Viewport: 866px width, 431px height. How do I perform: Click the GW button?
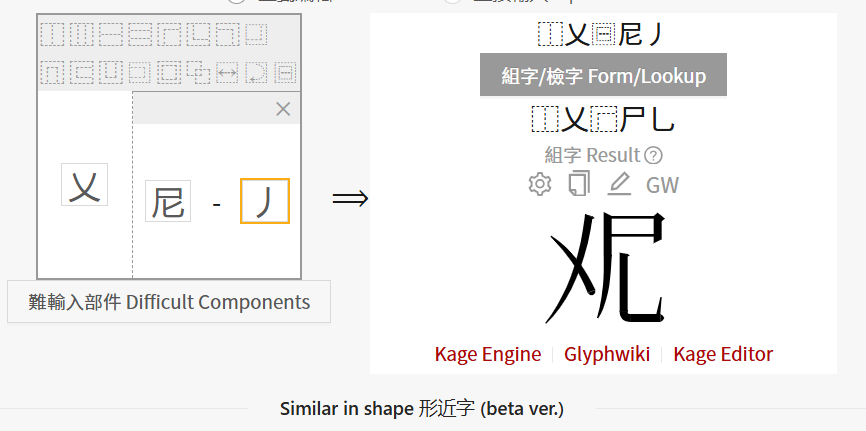click(662, 185)
